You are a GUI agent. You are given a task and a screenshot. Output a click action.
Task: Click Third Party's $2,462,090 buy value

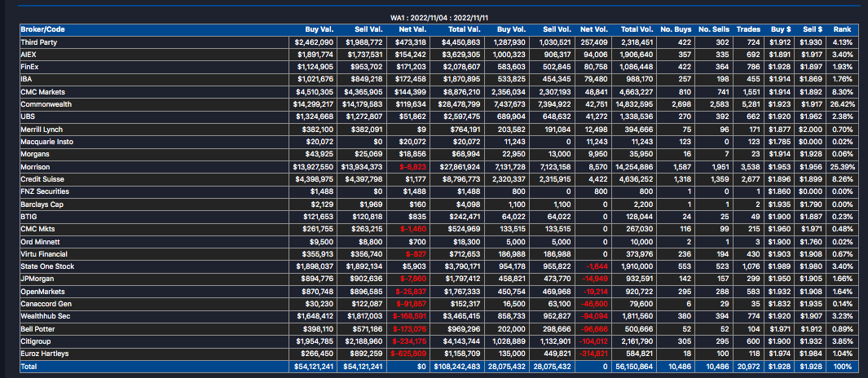(314, 42)
